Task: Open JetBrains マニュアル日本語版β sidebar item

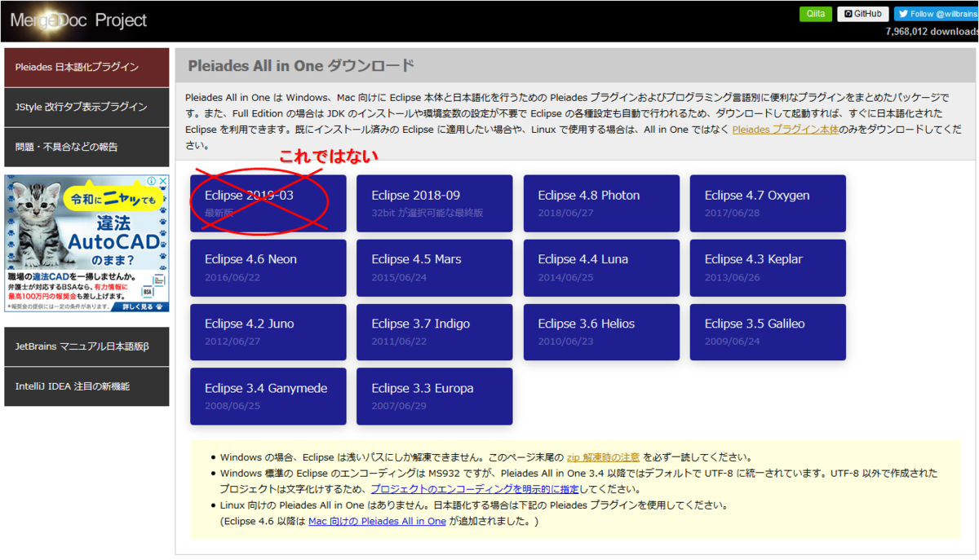Action: point(86,346)
